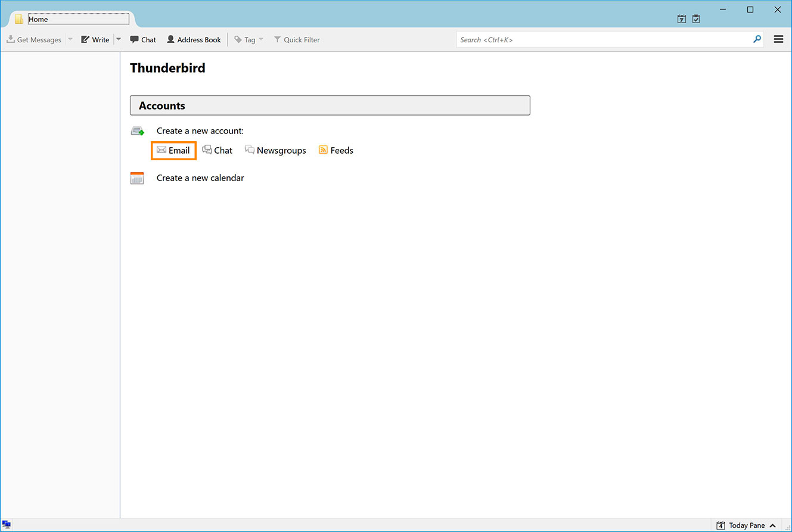Click the Today Pane calendar day icon
The width and height of the screenshot is (792, 532).
(x=720, y=525)
